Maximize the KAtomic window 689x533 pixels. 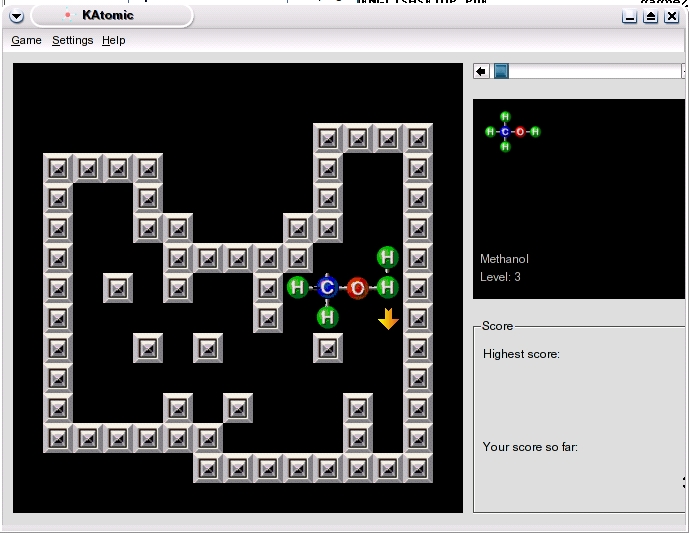tap(651, 17)
